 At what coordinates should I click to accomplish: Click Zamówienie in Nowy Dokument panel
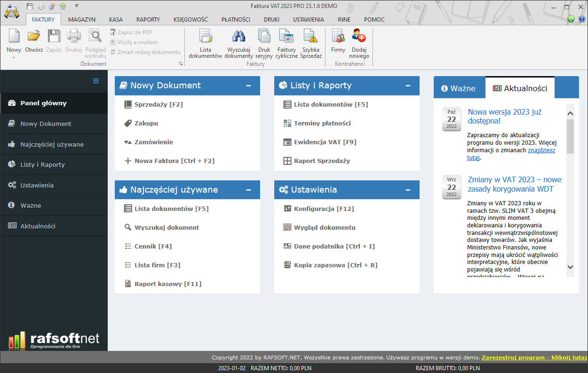click(x=149, y=142)
